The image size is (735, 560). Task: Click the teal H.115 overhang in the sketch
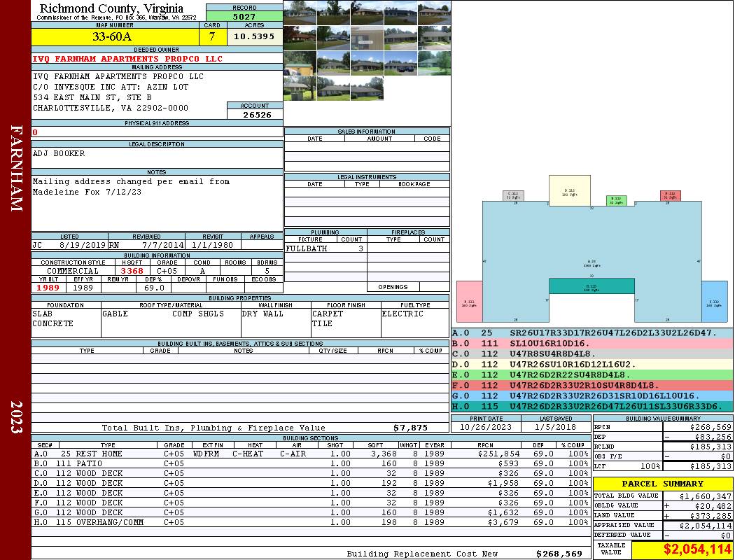click(591, 286)
